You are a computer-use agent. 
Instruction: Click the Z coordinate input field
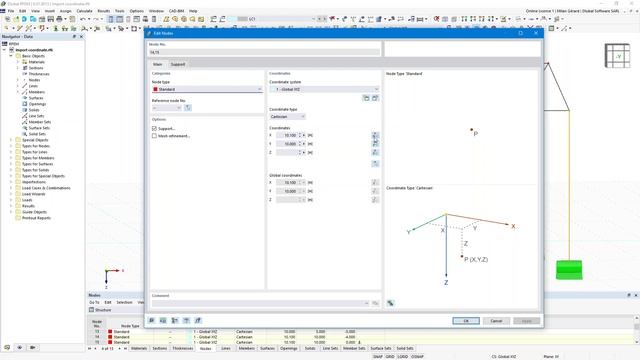coord(287,152)
